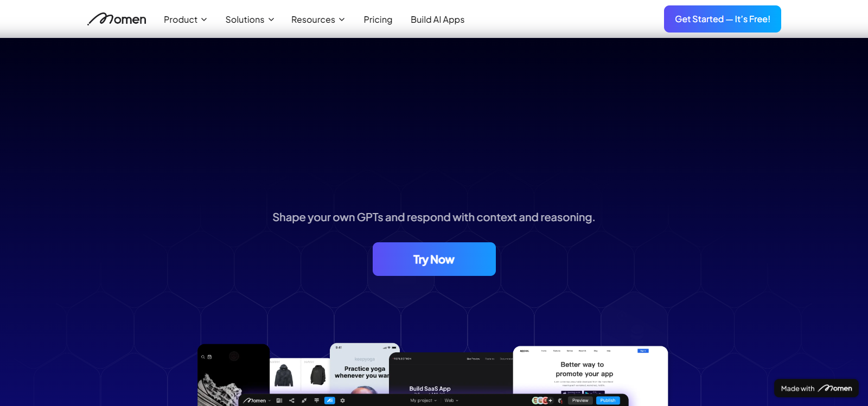Click Get Started — It's Free! button
The image size is (868, 406).
(x=723, y=19)
